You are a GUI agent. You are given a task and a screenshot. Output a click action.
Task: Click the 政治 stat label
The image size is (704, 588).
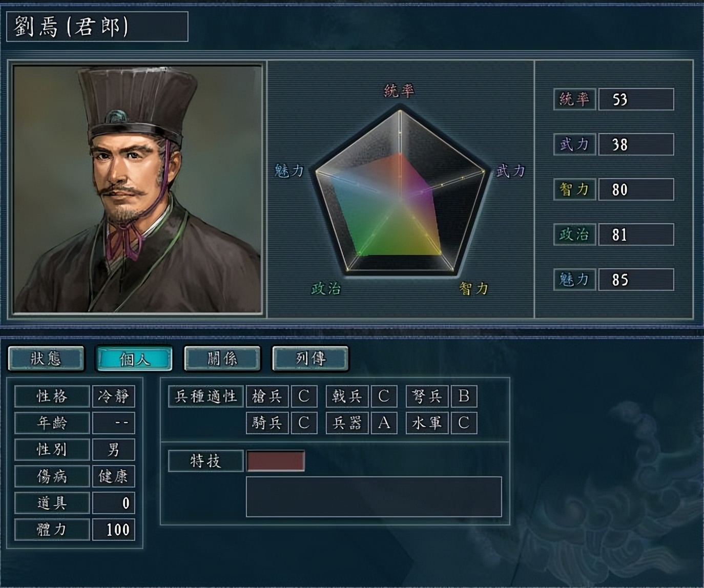click(x=574, y=235)
